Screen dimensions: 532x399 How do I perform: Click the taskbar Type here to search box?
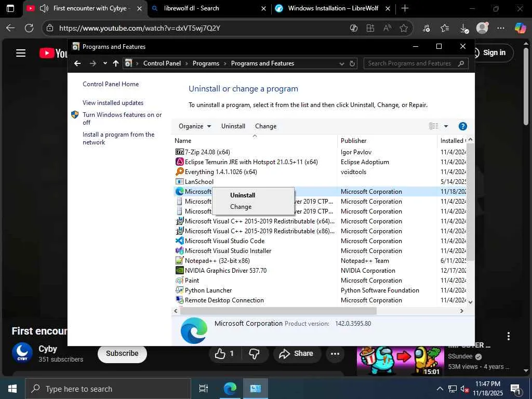(108, 389)
